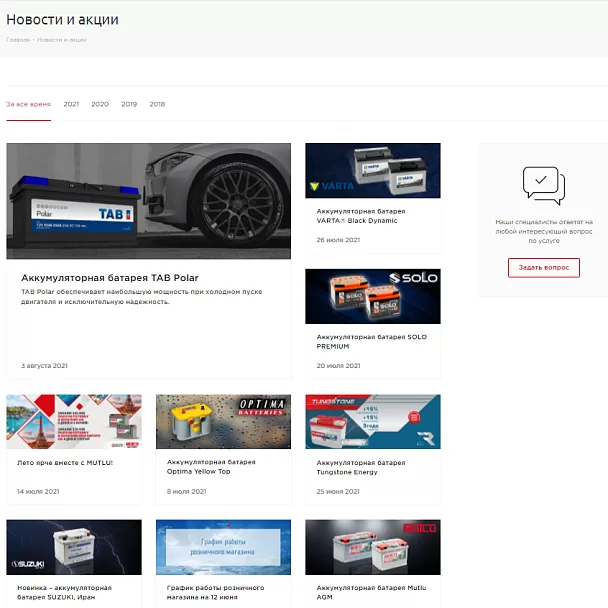The width and height of the screenshot is (608, 608).
Task: Click the '20 июля 2021' date
Action: pyautogui.click(x=338, y=366)
